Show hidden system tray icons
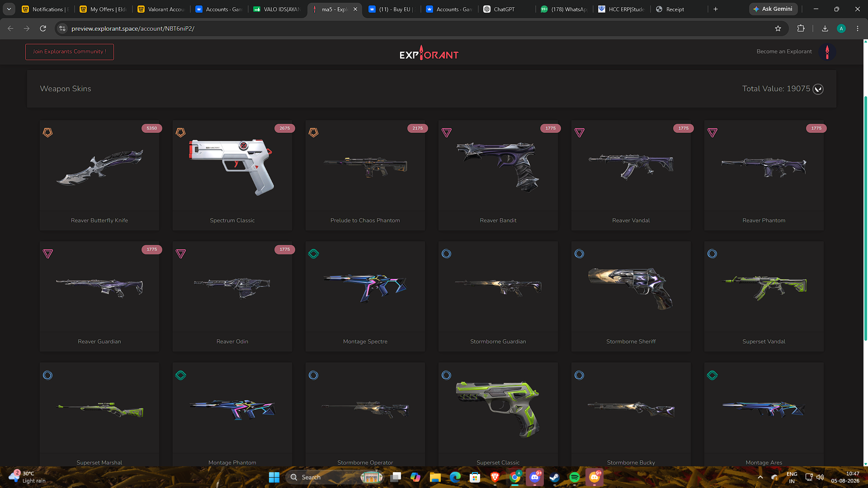This screenshot has height=488, width=868. point(760,477)
